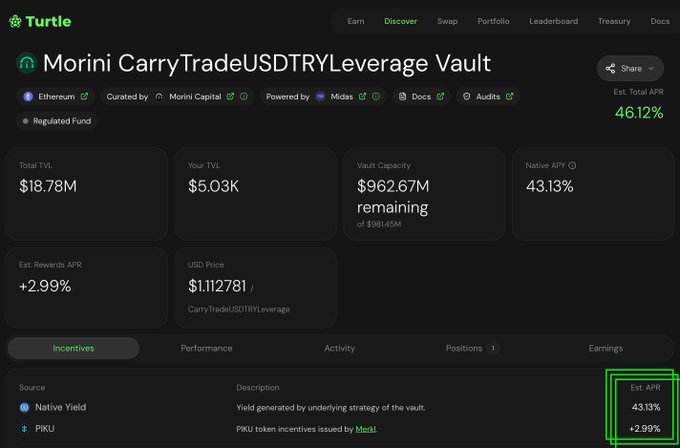Click the USD Price value $1.112781
The image size is (680, 448).
(x=217, y=286)
